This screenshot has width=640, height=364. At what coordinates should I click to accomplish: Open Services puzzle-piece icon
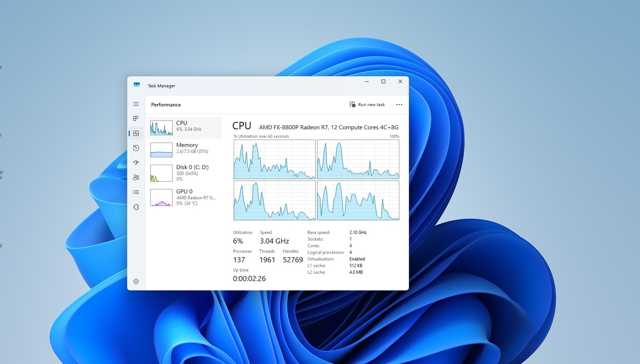coord(136,207)
